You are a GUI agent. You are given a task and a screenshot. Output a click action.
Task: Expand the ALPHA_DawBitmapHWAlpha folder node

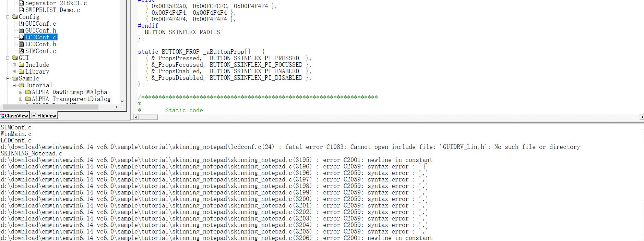(x=21, y=92)
